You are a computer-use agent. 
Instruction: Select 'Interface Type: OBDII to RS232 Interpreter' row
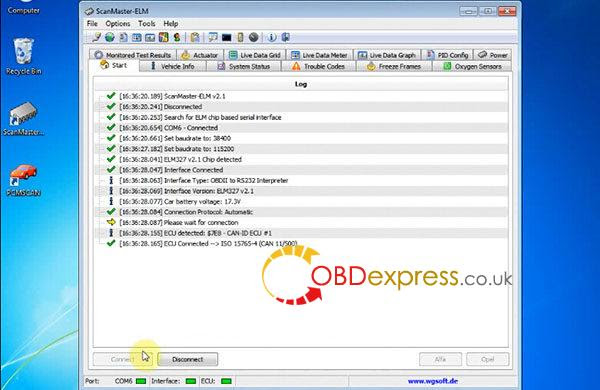coord(301,180)
